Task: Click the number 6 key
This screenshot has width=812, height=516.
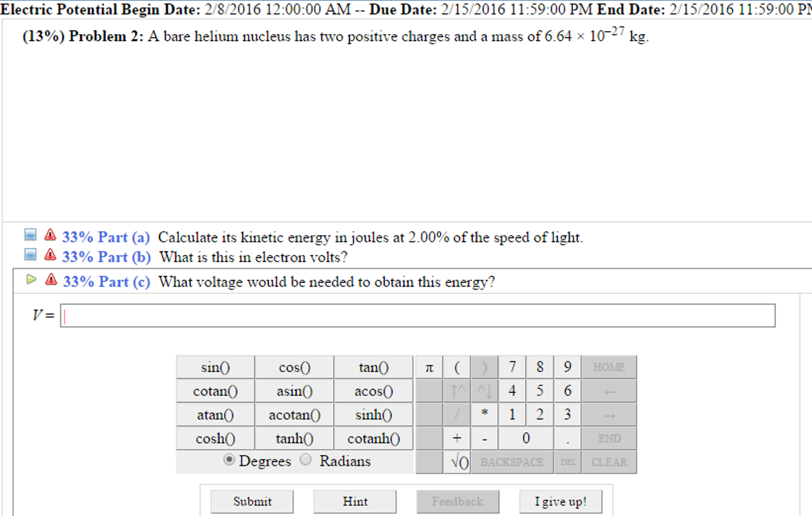Action: (x=567, y=391)
